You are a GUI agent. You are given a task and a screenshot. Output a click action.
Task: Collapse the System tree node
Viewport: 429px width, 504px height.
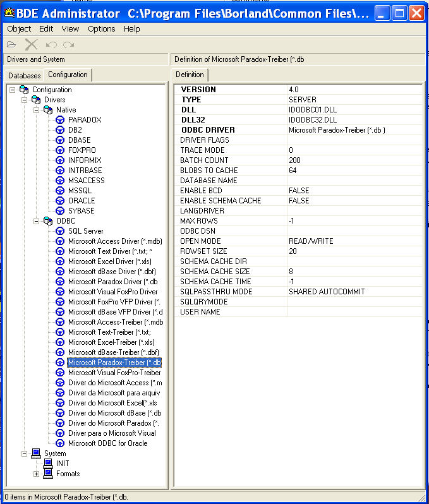pyautogui.click(x=24, y=453)
